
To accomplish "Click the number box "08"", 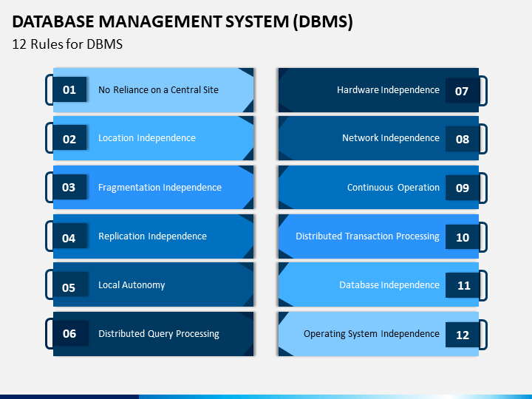I will (462, 139).
